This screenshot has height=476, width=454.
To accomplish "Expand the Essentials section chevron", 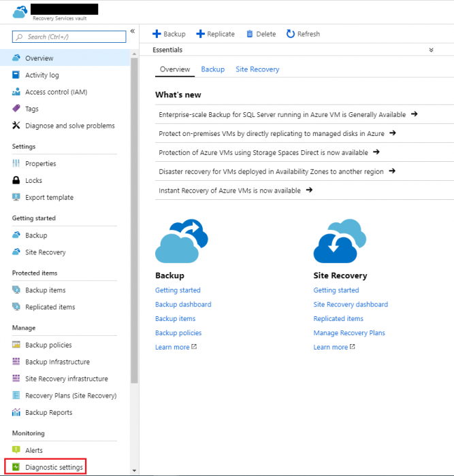I will (431, 50).
